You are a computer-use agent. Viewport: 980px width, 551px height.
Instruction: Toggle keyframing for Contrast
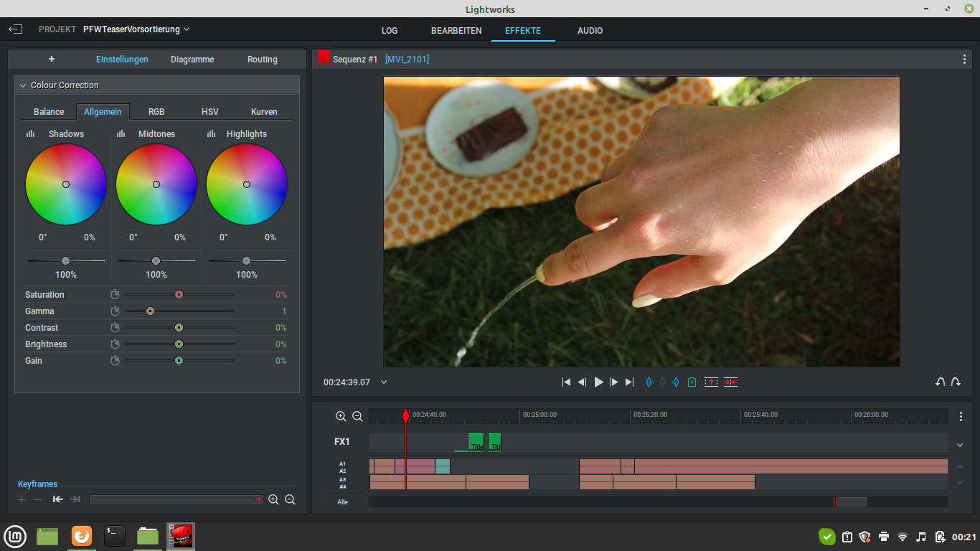coord(115,327)
